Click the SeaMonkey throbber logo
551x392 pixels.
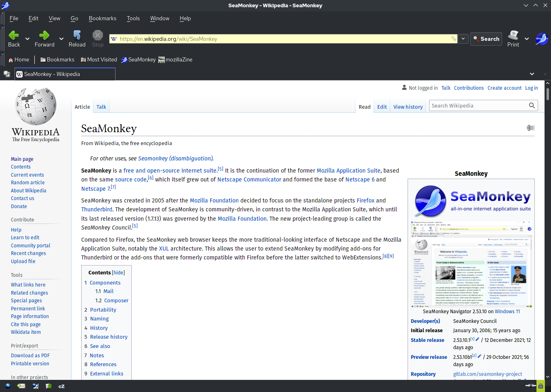coord(541,39)
